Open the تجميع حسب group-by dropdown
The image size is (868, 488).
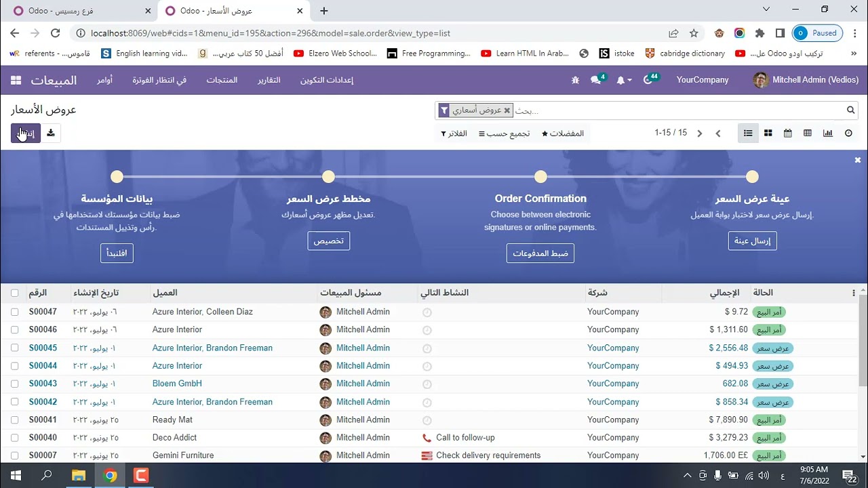point(504,134)
